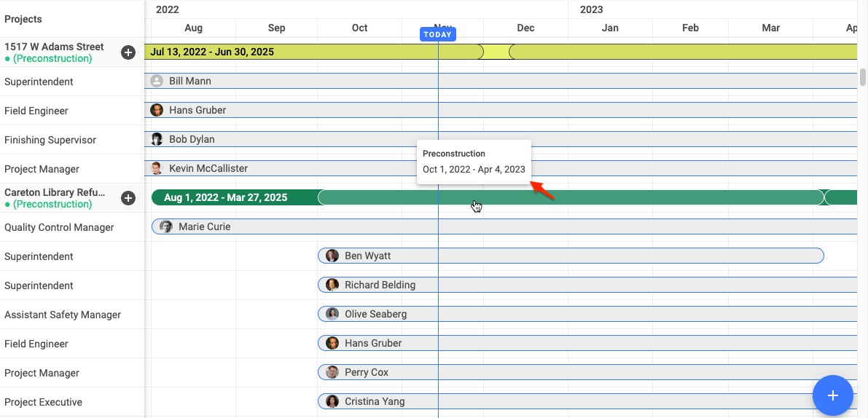Screen dimensions: 868x418
Task: Click Cristina Yang's avatar icon
Action: click(x=332, y=401)
